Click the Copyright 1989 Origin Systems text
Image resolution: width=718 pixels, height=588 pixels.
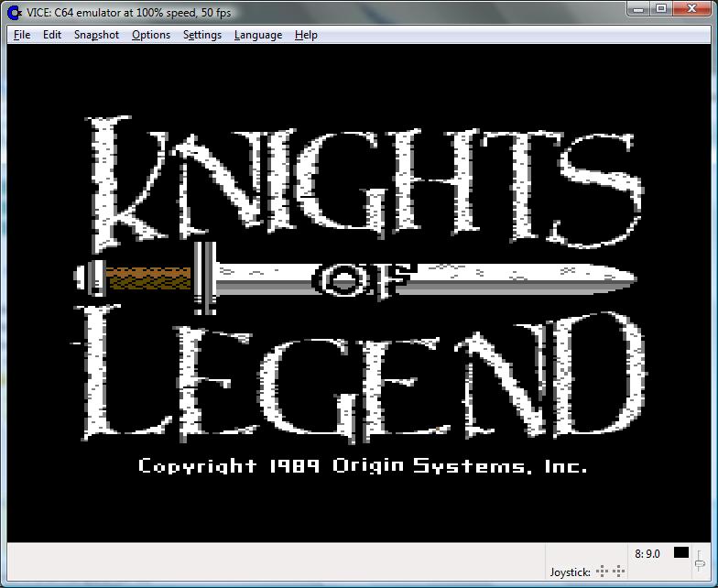click(x=363, y=465)
